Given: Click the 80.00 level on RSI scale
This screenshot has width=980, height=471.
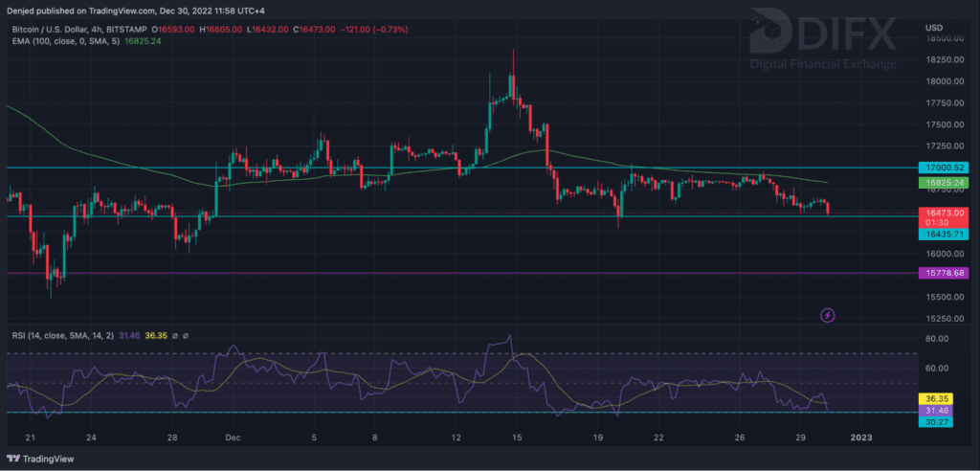Looking at the screenshot, I should point(936,337).
